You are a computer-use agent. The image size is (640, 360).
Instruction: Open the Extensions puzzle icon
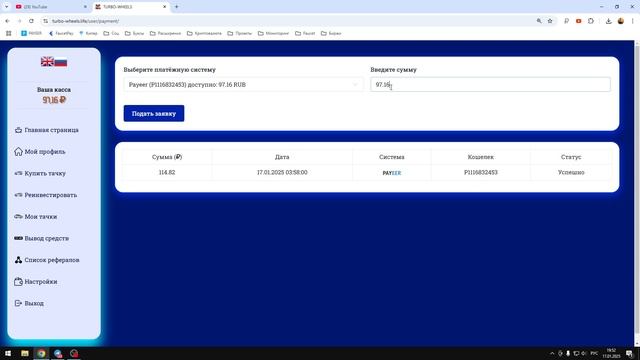[591, 21]
